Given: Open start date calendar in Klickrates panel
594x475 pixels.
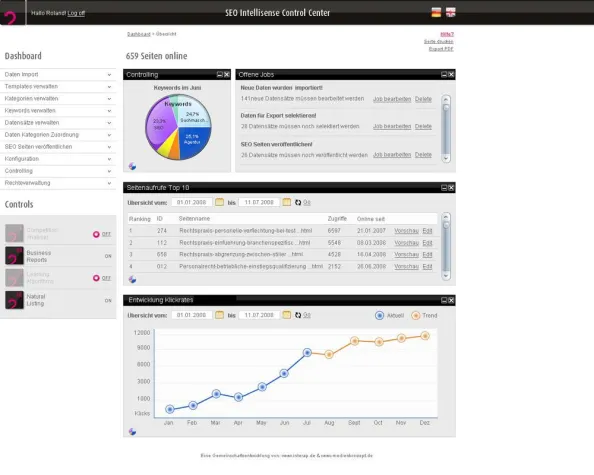Looking at the screenshot, I should point(219,315).
